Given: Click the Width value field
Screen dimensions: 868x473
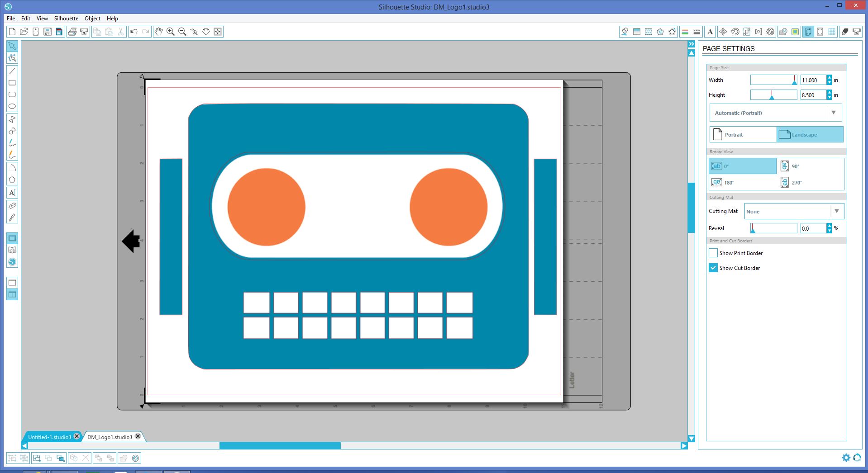Looking at the screenshot, I should pos(813,80).
